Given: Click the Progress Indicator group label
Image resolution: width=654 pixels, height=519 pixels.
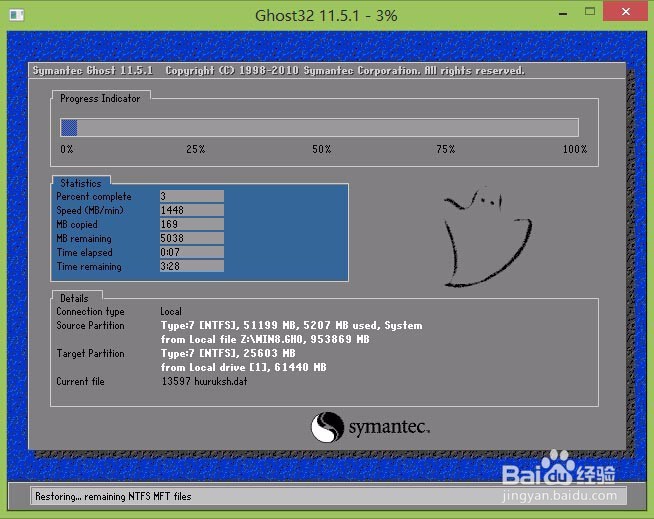Looking at the screenshot, I should tap(100, 98).
